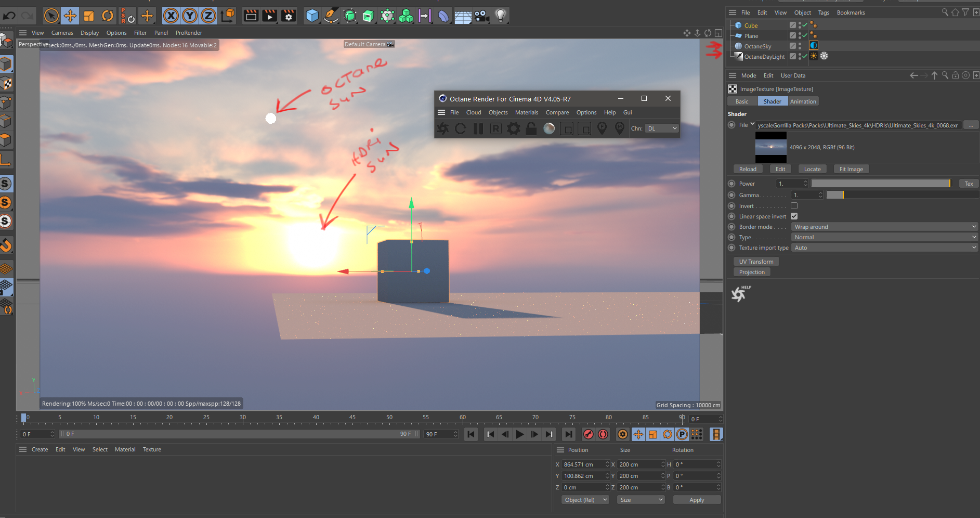Click the X position input field
Screen dimensions: 980x518
pyautogui.click(x=583, y=464)
